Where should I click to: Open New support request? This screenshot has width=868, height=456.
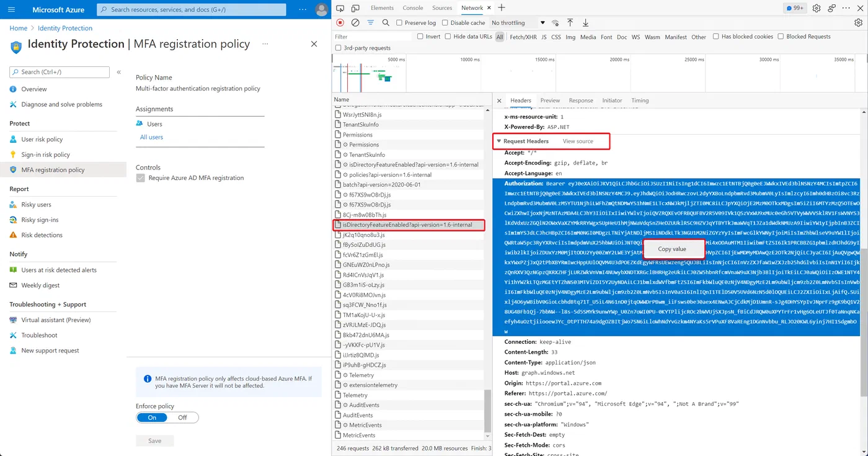[x=50, y=351]
